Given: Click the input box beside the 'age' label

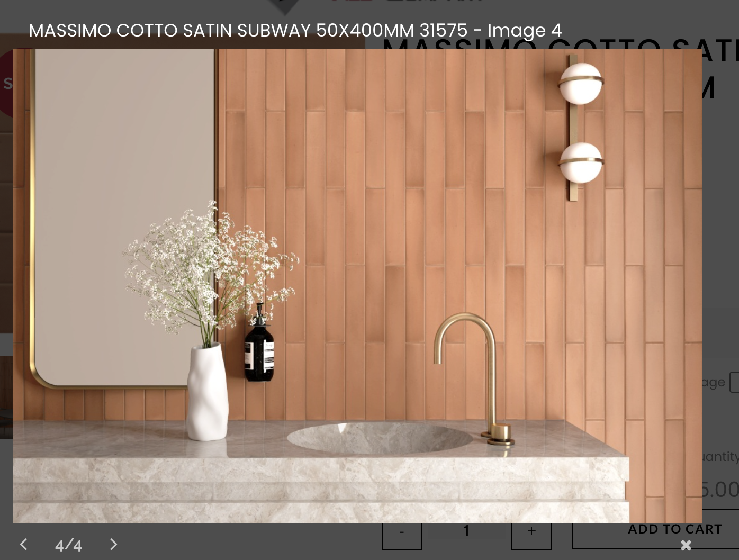Looking at the screenshot, I should (734, 382).
